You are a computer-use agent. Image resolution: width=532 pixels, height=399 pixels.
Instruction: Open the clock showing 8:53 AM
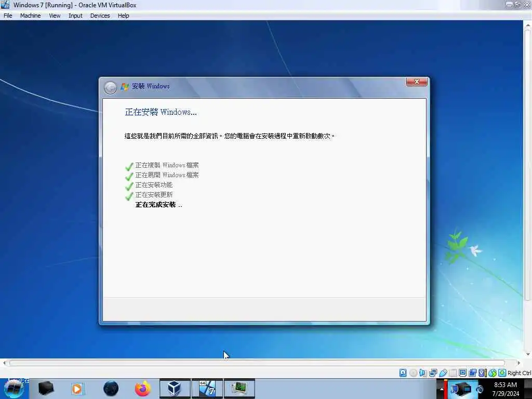point(505,385)
